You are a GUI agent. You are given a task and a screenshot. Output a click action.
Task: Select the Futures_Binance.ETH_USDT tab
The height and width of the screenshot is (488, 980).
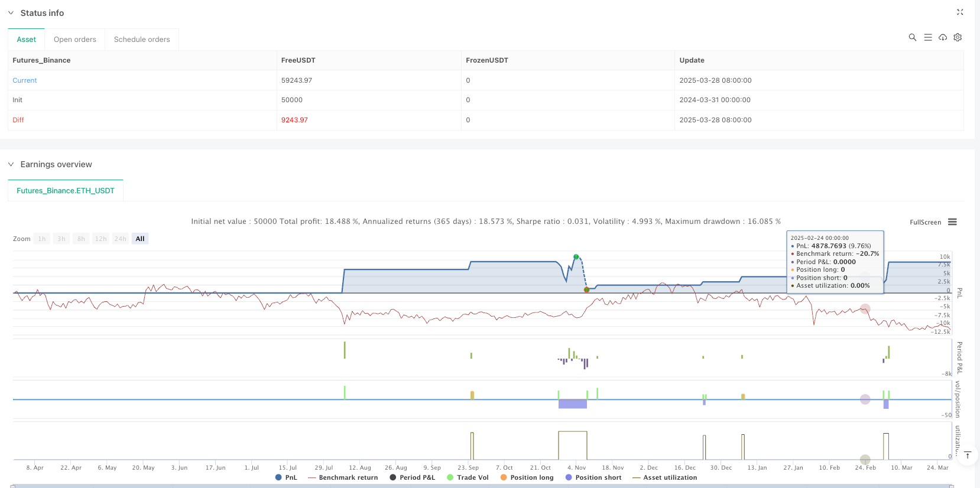[x=65, y=191]
